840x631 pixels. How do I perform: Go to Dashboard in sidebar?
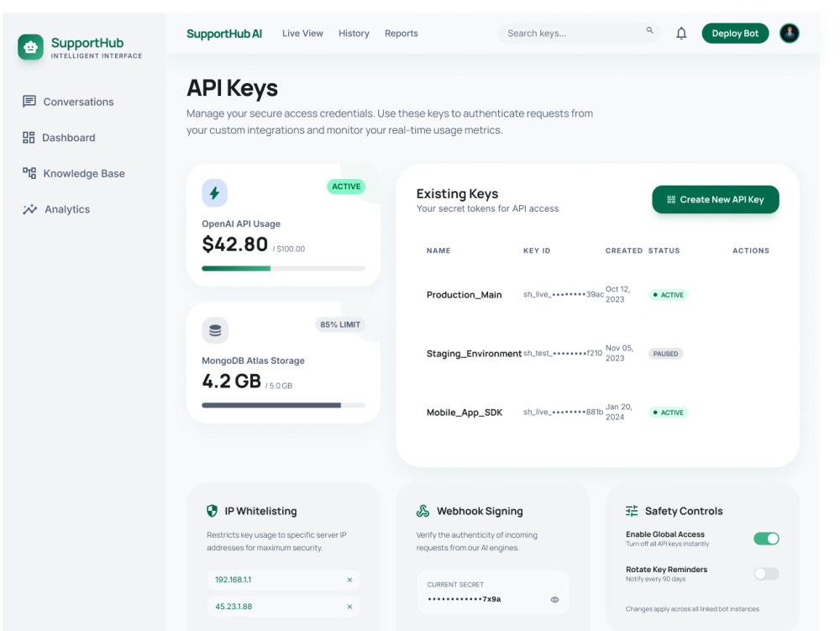point(69,138)
